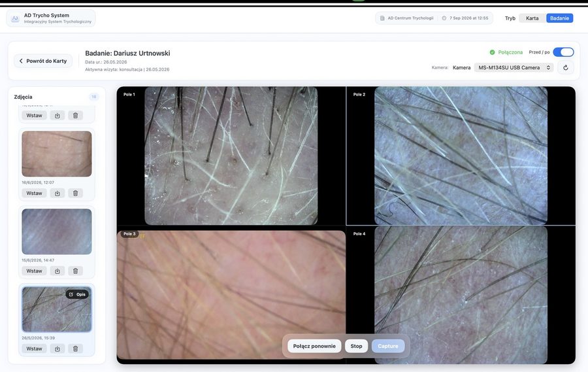Click Połącz ponownie to reconnect the camera

click(x=314, y=346)
